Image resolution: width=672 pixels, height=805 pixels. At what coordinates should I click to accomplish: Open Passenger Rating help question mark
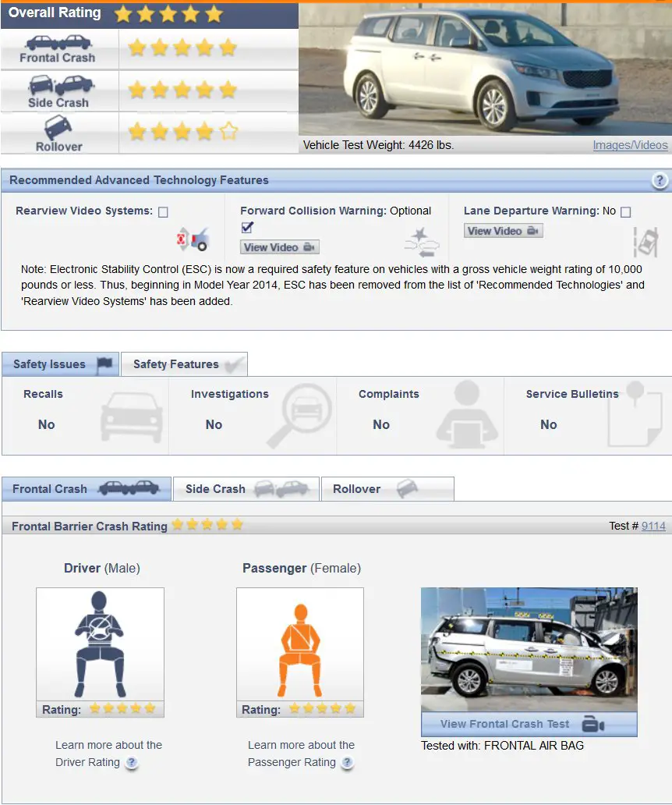(x=347, y=762)
